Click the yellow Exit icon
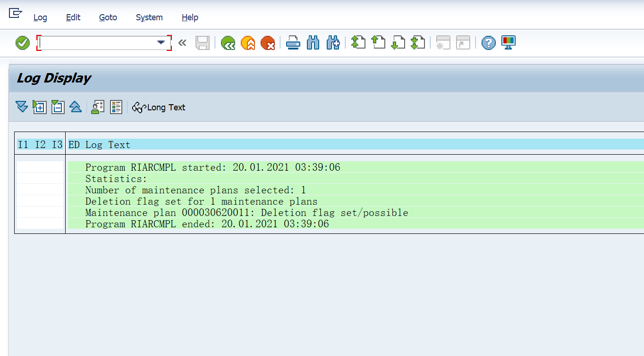The image size is (644, 356). coord(248,43)
